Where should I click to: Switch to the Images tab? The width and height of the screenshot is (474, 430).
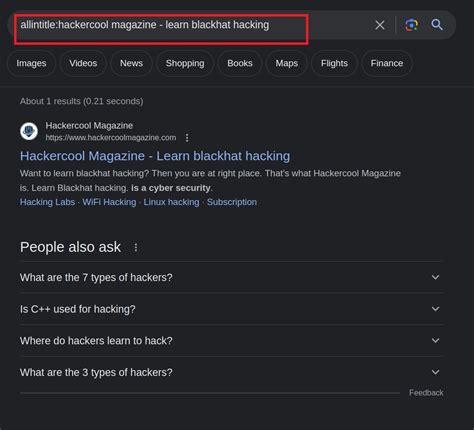pos(31,63)
